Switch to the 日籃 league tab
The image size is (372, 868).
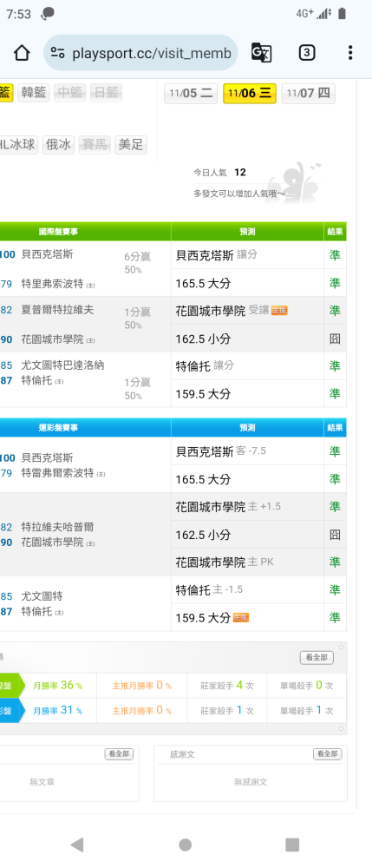tap(106, 93)
